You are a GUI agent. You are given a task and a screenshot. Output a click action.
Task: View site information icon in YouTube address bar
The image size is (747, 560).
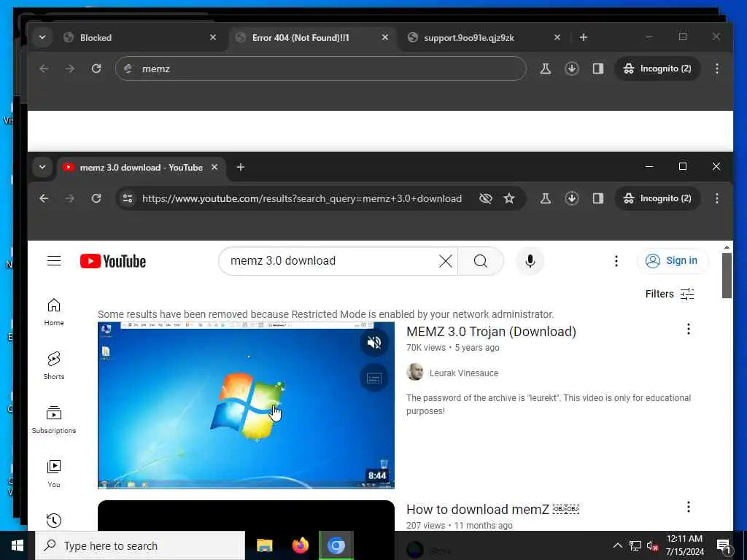(128, 198)
